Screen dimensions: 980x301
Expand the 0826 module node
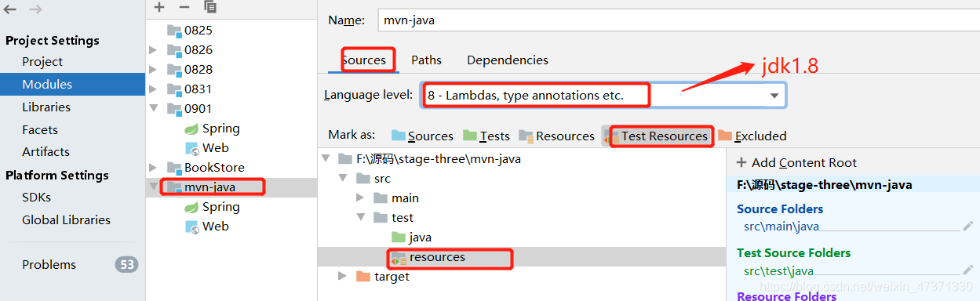[x=153, y=50]
